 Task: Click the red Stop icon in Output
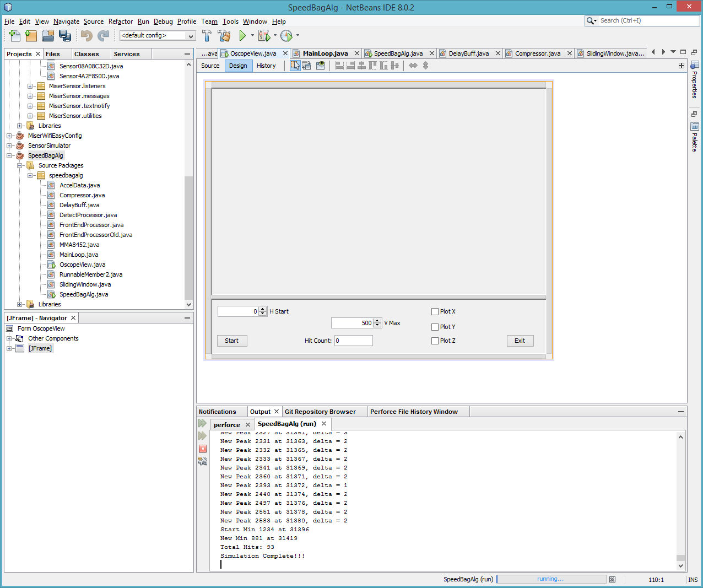click(203, 449)
